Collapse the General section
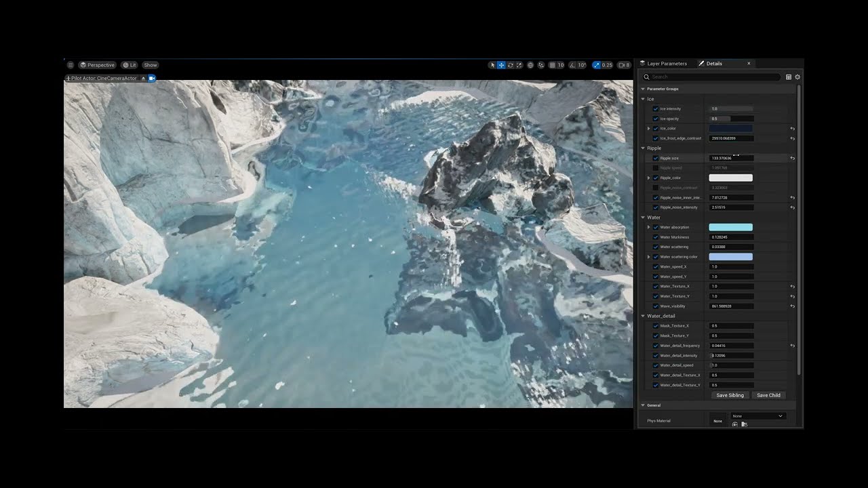This screenshot has width=868, height=488. pyautogui.click(x=643, y=405)
